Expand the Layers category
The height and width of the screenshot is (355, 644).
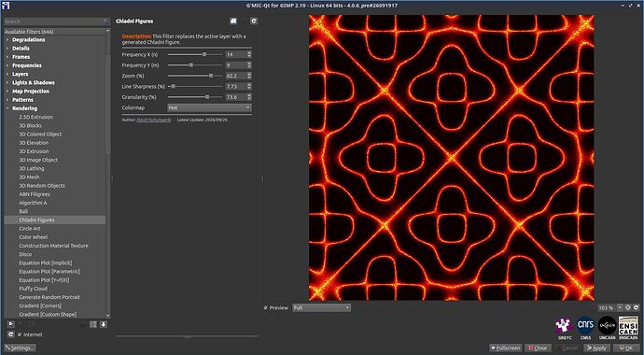coord(7,75)
